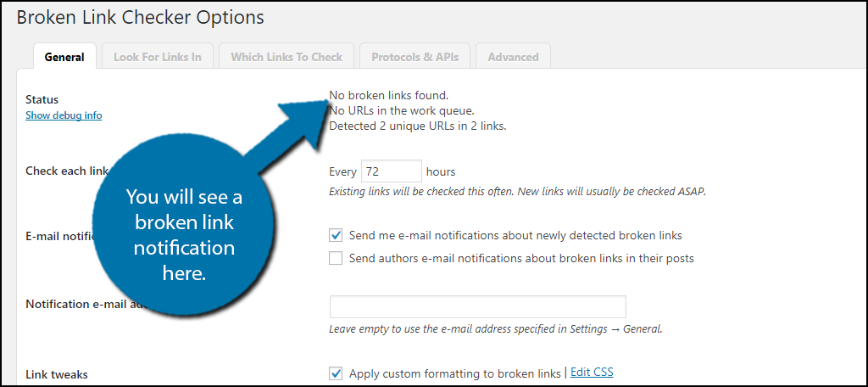The image size is (868, 387).
Task: Click the hours interval field showing 72
Action: pyautogui.click(x=392, y=172)
